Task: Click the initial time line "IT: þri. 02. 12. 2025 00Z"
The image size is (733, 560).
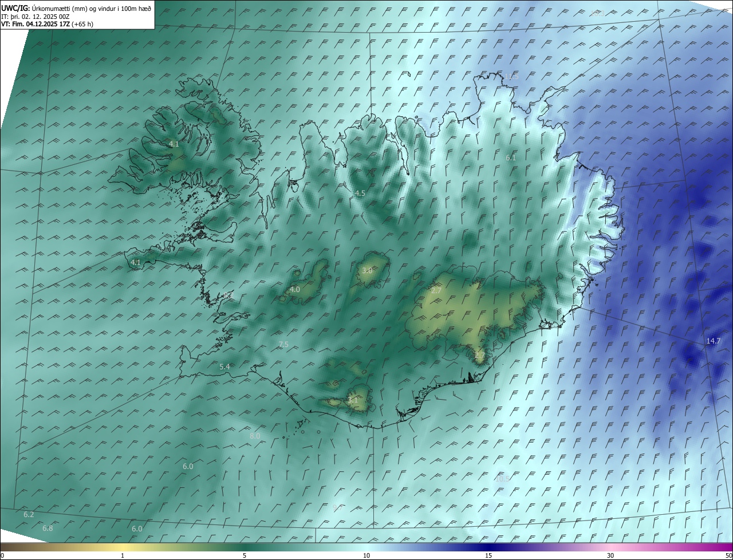Action: [37, 16]
